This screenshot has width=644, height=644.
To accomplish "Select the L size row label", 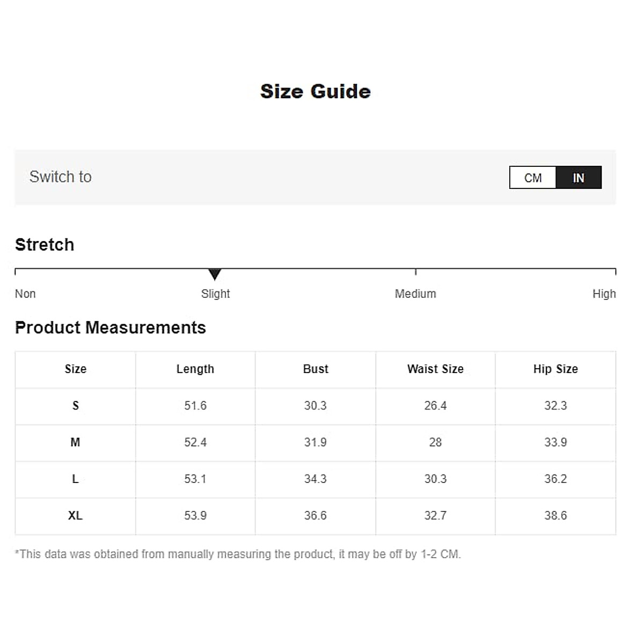I will [75, 479].
